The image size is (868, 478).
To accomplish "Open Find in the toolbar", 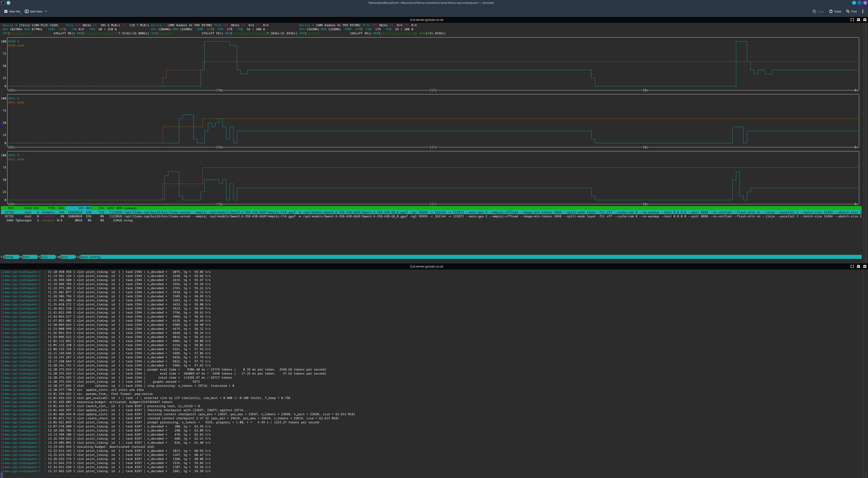I will pyautogui.click(x=851, y=12).
